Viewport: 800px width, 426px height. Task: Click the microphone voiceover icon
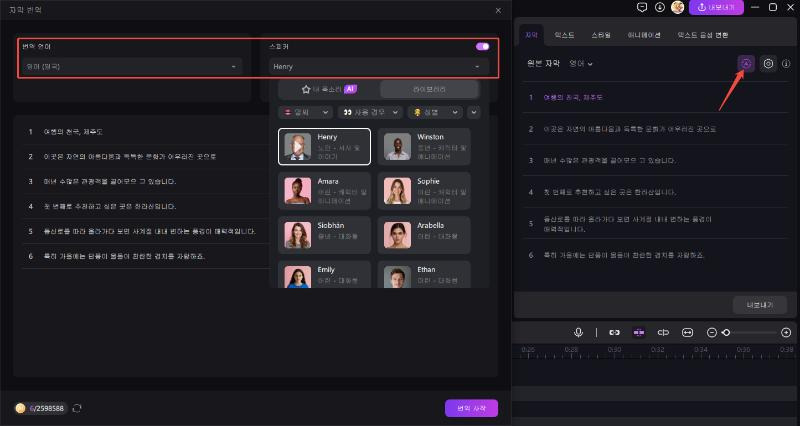[x=579, y=333]
